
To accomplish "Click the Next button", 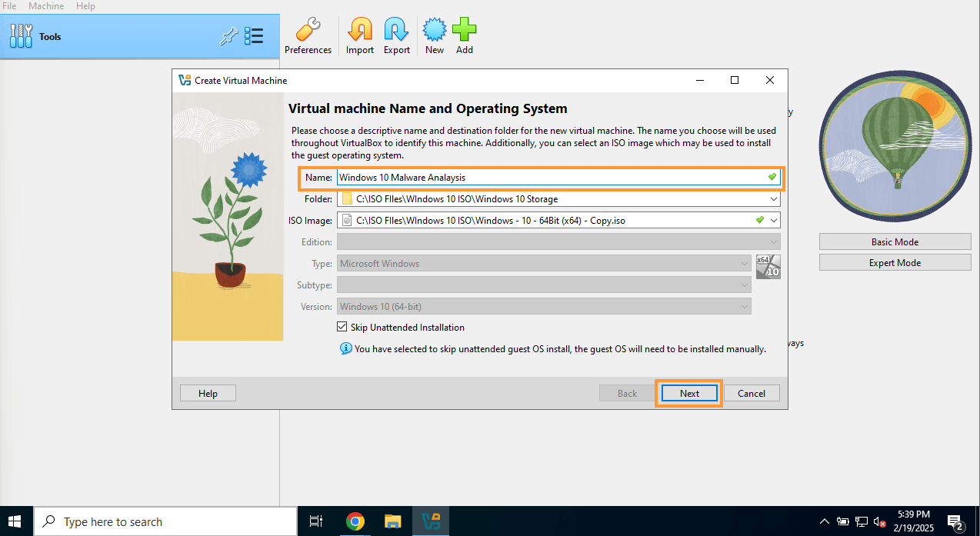I will (689, 393).
